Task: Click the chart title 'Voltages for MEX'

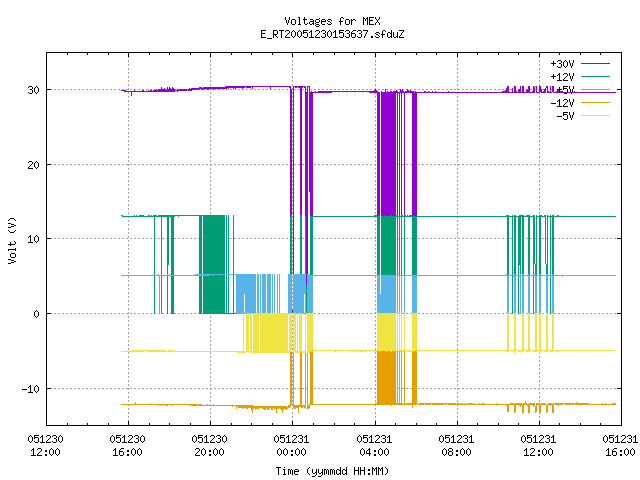Action: 332,21
